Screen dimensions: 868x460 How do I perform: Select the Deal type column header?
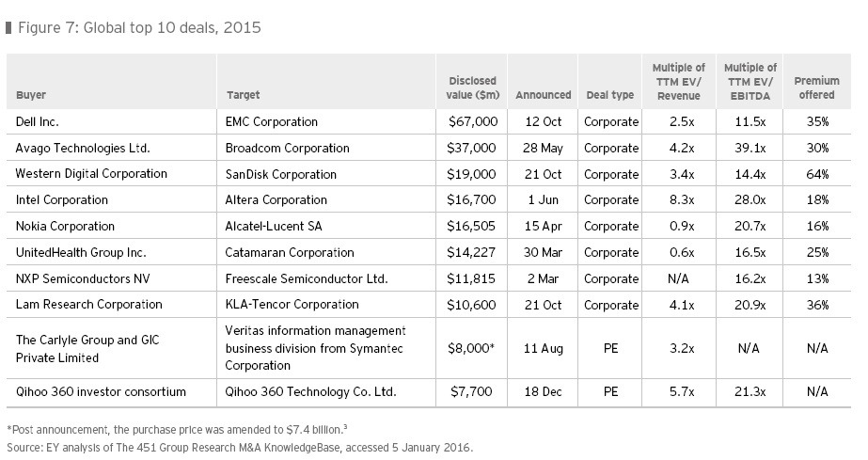[x=609, y=95]
